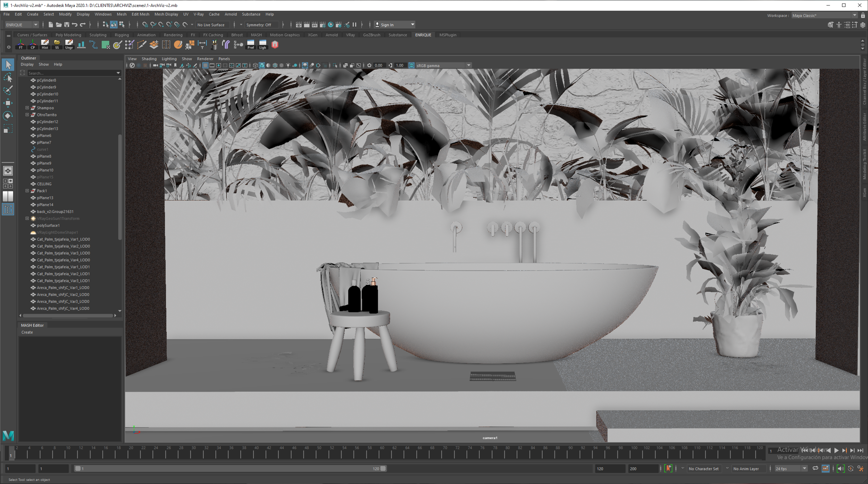
Task: Toggle scene lighting with the bulb icon
Action: pyautogui.click(x=288, y=65)
